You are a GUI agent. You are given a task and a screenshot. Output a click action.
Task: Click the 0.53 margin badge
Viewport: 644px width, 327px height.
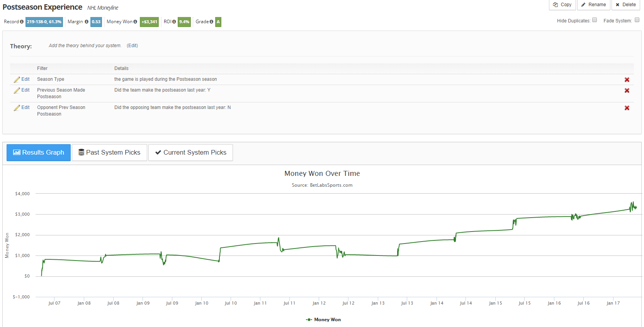[x=96, y=22]
